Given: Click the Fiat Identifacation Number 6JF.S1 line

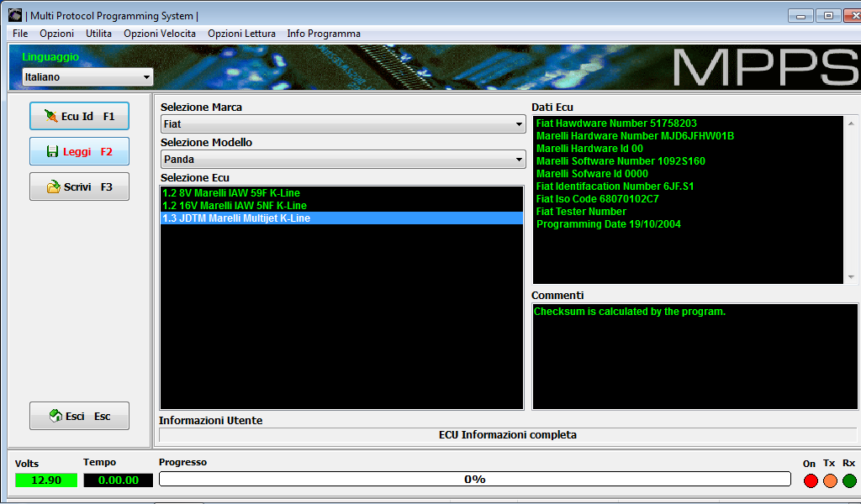Looking at the screenshot, I should point(615,186).
